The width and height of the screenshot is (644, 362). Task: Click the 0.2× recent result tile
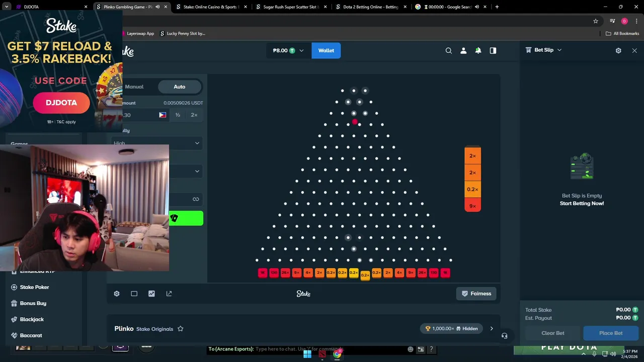(x=472, y=190)
